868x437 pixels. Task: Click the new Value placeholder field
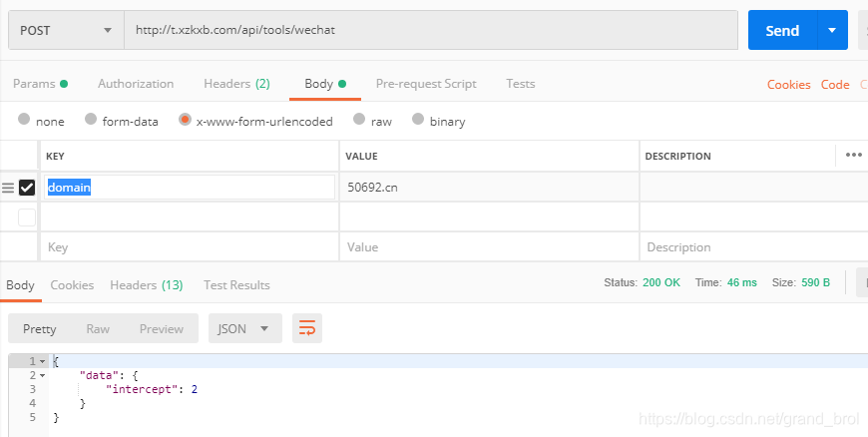(x=489, y=247)
